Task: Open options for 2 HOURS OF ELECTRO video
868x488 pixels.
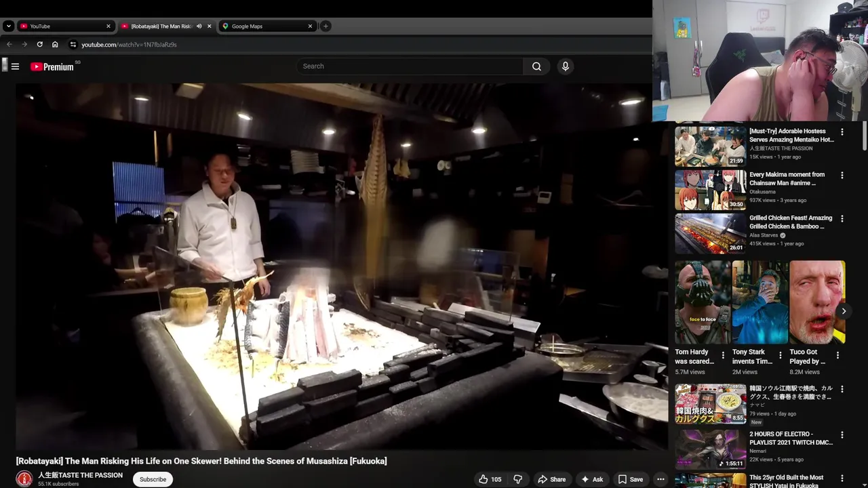Action: coord(842,434)
